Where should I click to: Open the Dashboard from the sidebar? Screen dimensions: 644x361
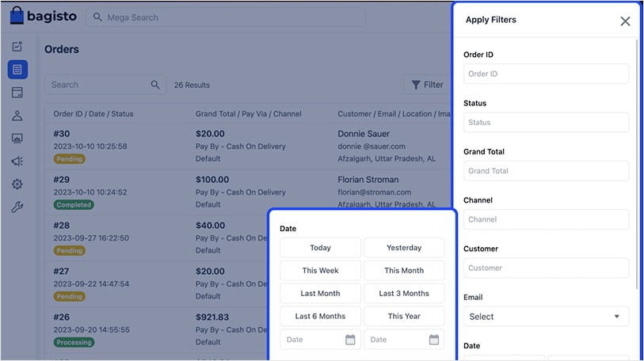tap(17, 47)
